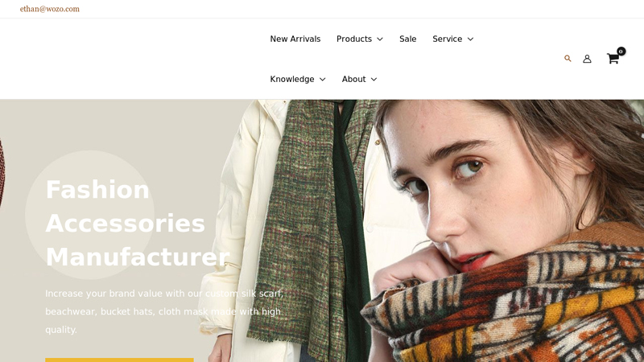Expand the About dropdown chevron

coord(374,79)
